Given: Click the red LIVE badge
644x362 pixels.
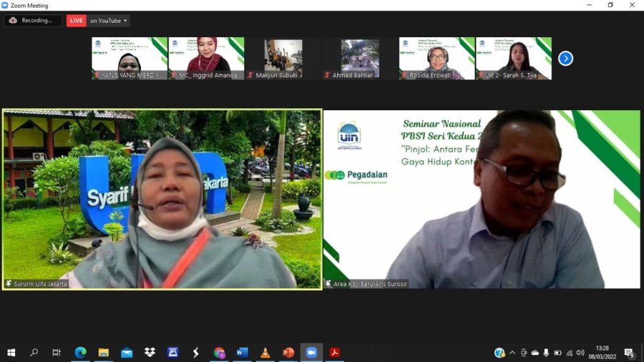Looking at the screenshot, I should click(x=76, y=21).
